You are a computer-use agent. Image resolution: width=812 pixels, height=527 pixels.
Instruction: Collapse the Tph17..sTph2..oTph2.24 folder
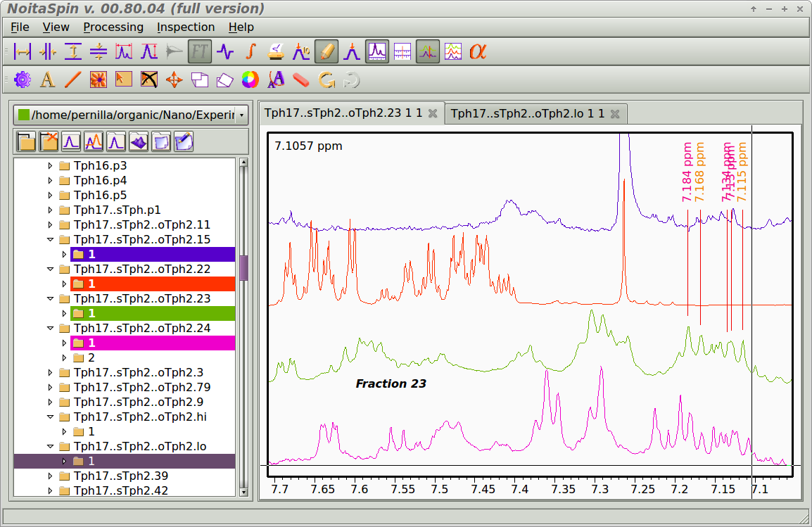coord(50,329)
